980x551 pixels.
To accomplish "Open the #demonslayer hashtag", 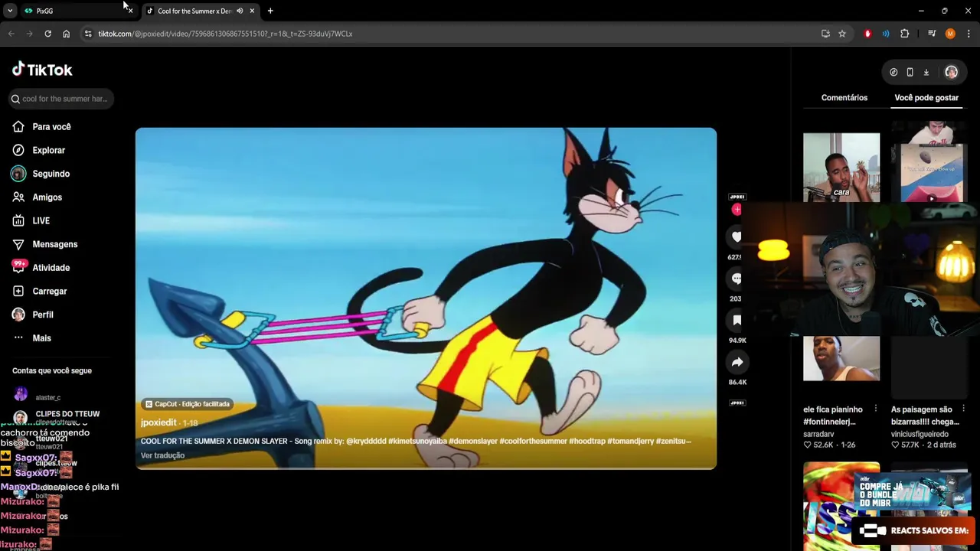I will tap(472, 441).
